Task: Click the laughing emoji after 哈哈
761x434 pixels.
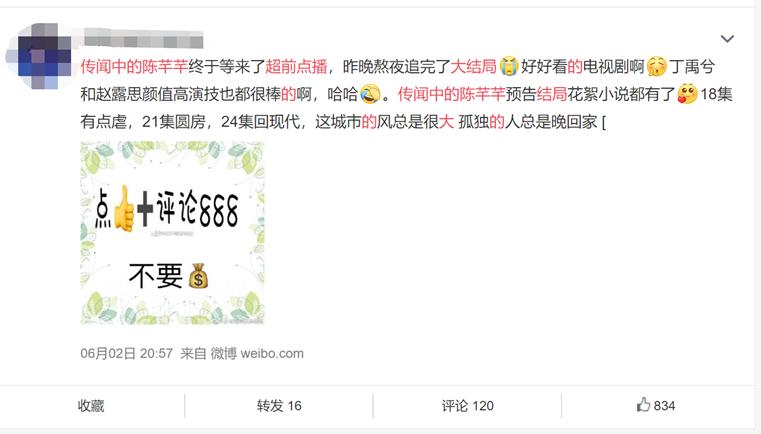Action: [370, 94]
